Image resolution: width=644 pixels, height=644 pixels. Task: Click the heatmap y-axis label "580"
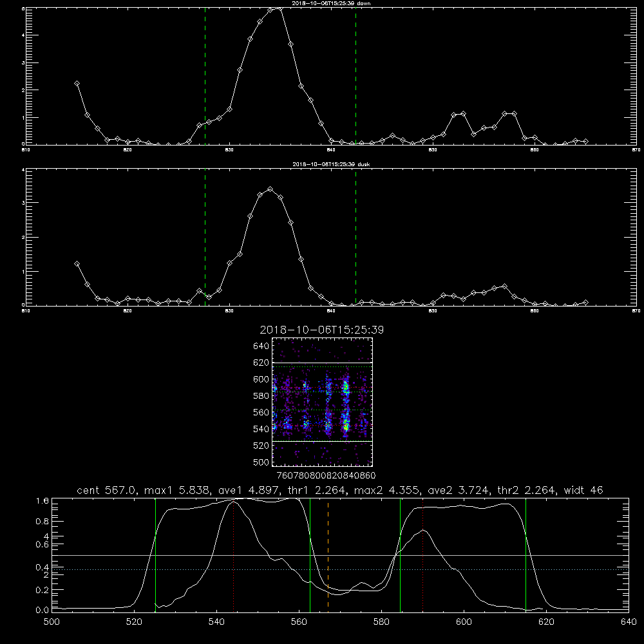[x=261, y=396]
